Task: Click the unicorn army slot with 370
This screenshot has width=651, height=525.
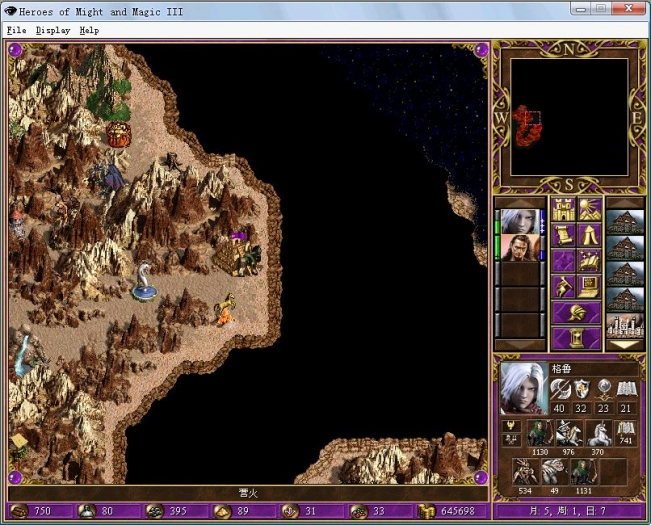Action: point(597,433)
